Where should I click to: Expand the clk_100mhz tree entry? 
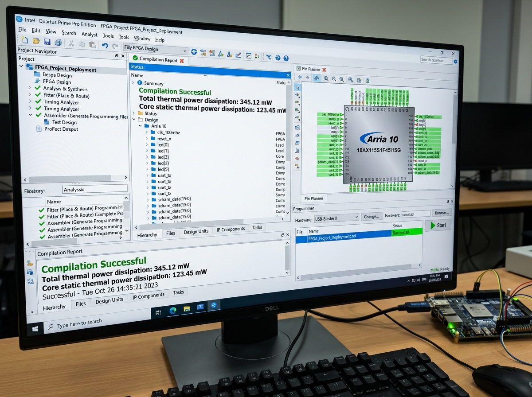(x=147, y=132)
